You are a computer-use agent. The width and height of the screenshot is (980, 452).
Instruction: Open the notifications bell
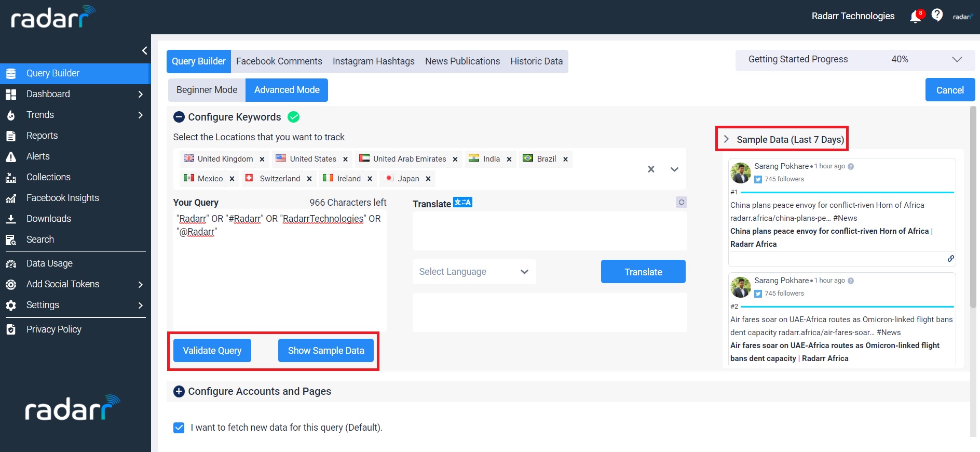(x=916, y=16)
